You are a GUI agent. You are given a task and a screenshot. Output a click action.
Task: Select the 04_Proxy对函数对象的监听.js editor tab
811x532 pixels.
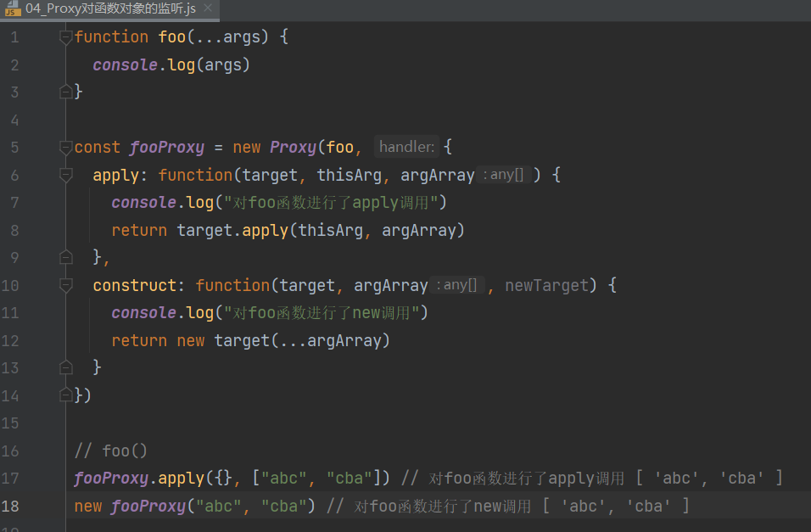[109, 8]
